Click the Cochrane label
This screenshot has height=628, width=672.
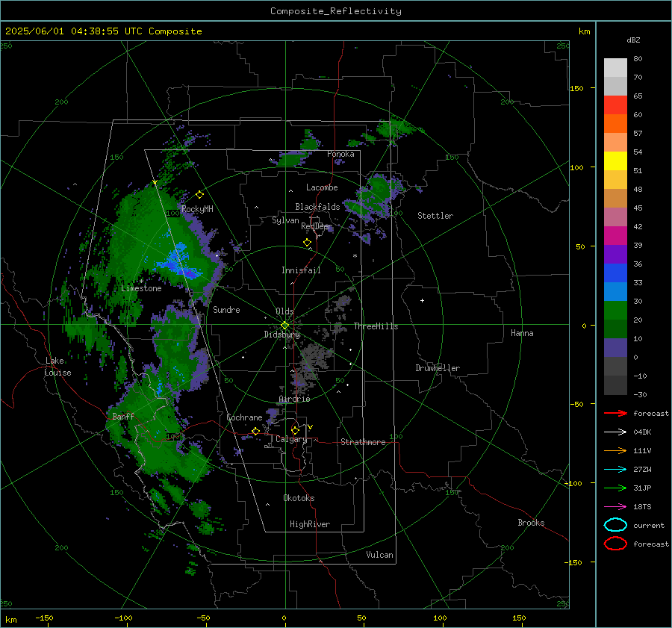coord(244,417)
